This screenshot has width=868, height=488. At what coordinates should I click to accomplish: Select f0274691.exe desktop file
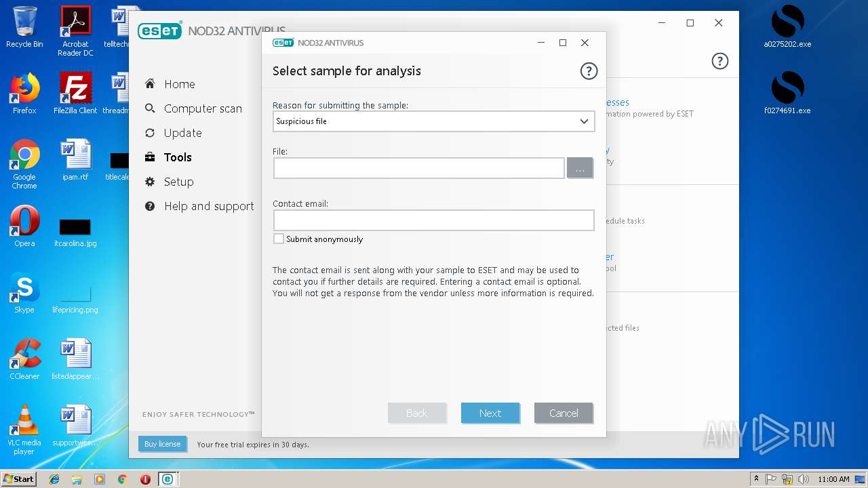click(x=787, y=94)
